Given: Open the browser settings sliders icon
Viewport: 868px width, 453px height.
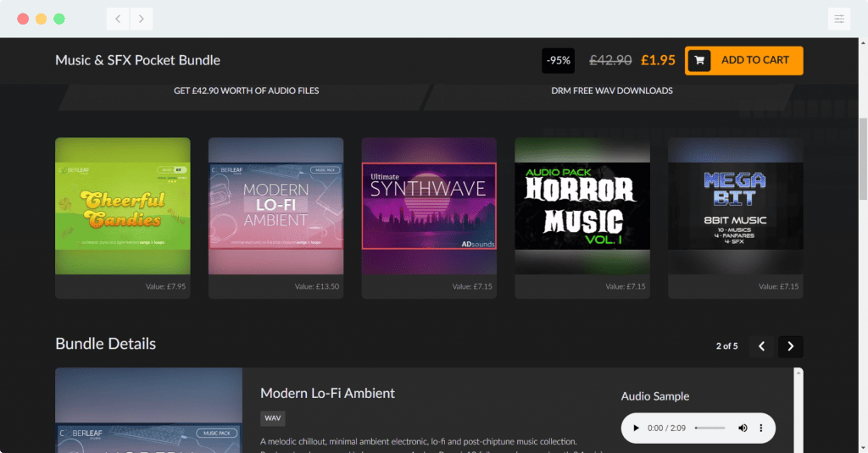Looking at the screenshot, I should click(838, 19).
